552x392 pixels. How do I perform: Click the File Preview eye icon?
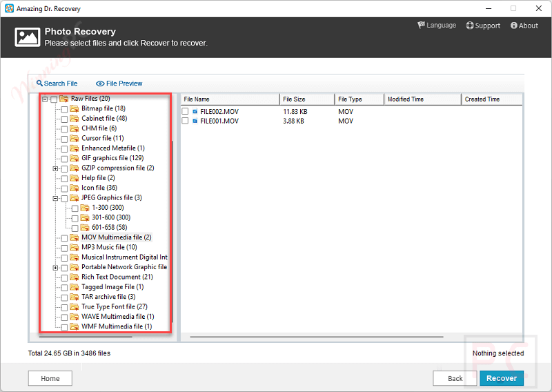tap(100, 84)
